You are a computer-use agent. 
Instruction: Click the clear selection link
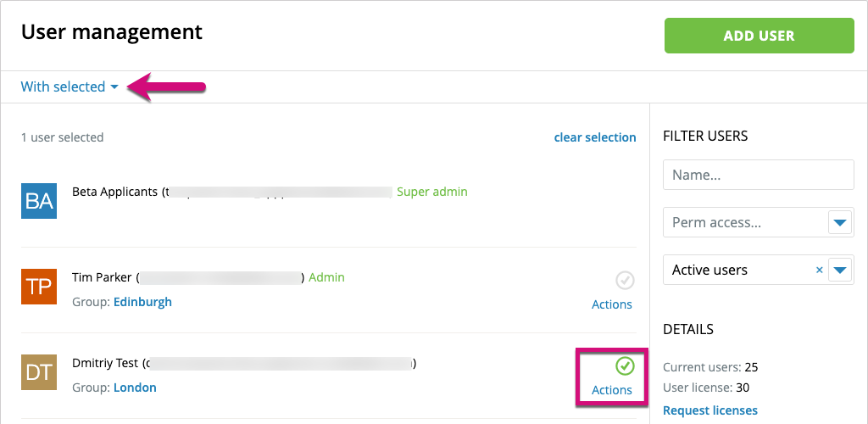tap(595, 137)
